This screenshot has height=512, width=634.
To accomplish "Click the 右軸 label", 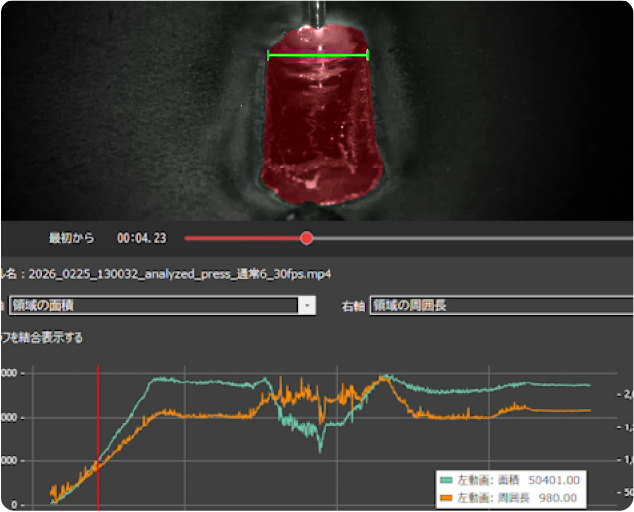I will pyautogui.click(x=353, y=306).
